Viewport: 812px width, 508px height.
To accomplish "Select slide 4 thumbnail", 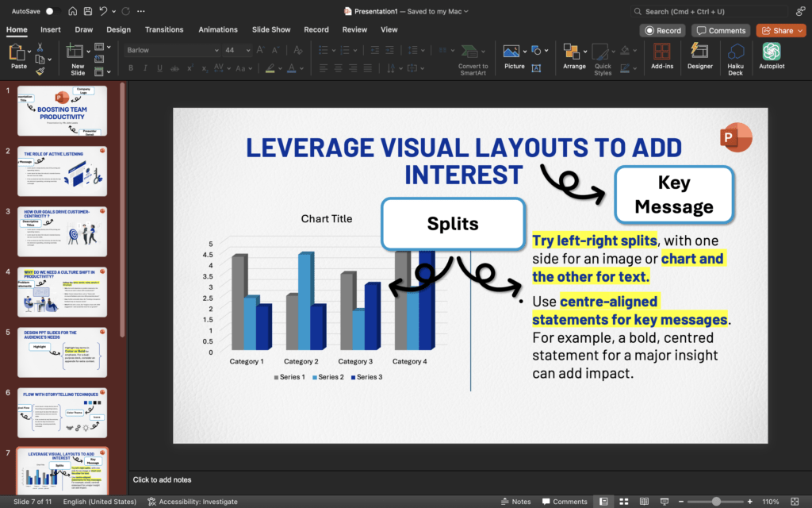I will pyautogui.click(x=62, y=292).
